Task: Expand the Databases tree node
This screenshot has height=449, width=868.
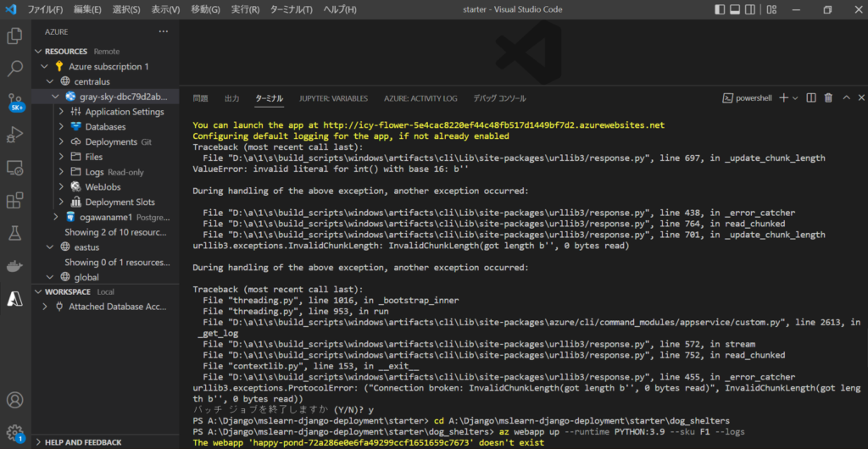Action: [63, 127]
